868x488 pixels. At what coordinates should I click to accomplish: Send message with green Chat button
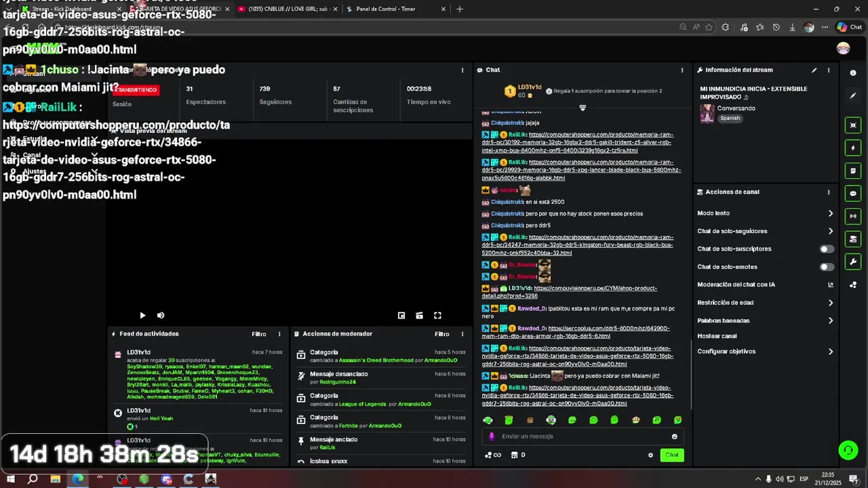(671, 455)
